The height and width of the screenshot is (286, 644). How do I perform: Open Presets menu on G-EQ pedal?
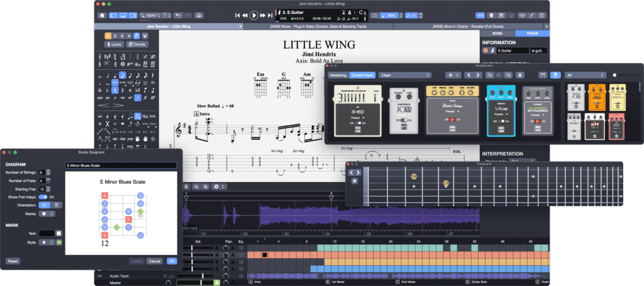[x=357, y=117]
